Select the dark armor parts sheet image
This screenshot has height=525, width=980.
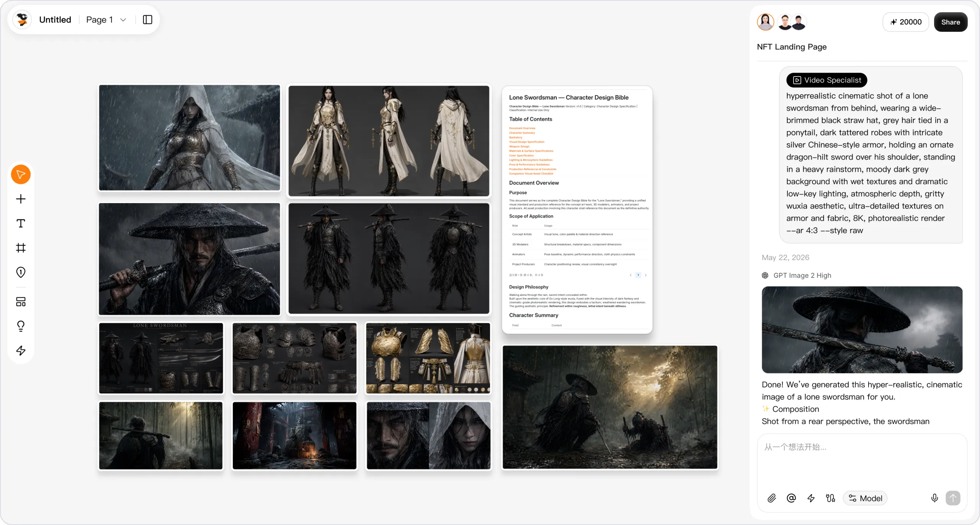tap(294, 358)
